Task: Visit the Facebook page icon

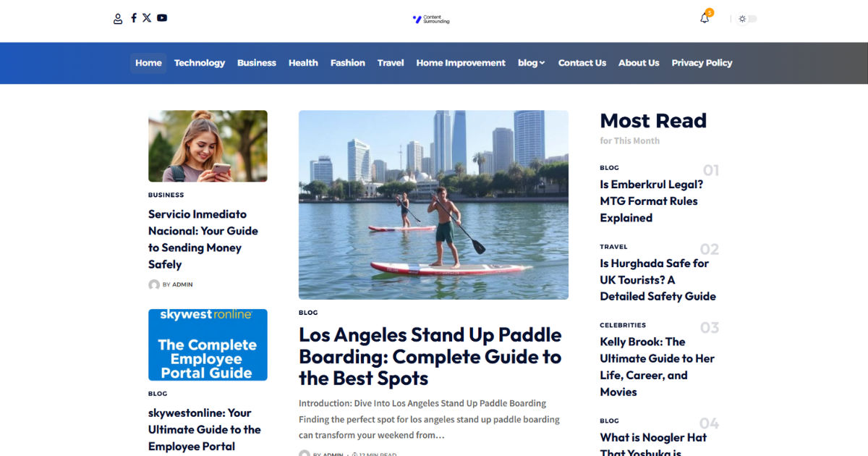Action: 134,18
